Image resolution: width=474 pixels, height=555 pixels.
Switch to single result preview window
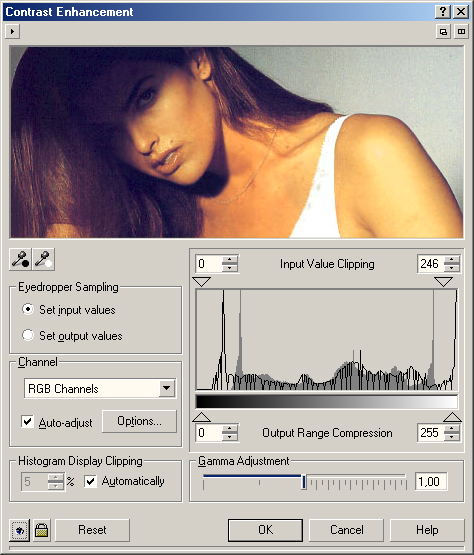pyautogui.click(x=443, y=32)
